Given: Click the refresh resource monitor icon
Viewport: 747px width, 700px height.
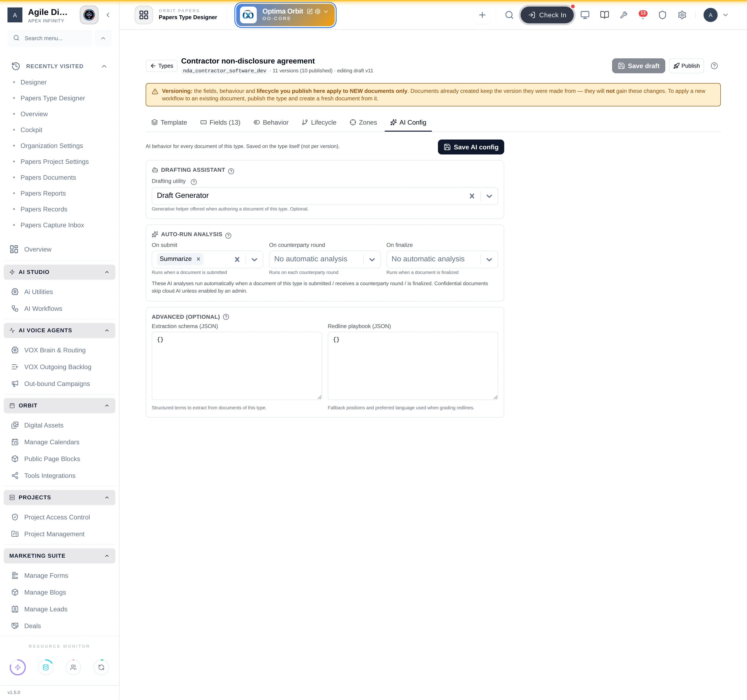Looking at the screenshot, I should pyautogui.click(x=102, y=667).
